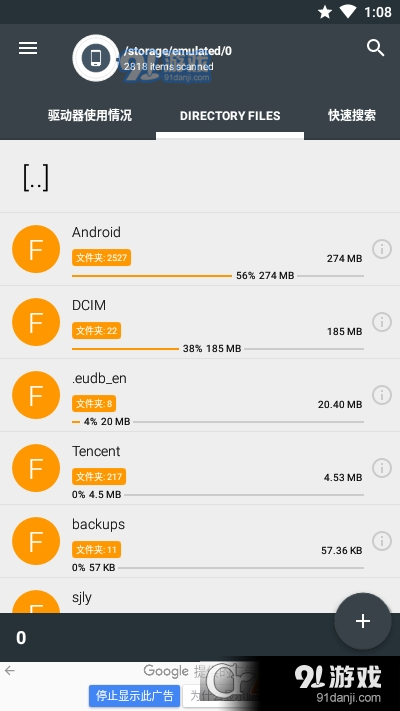Viewport: 400px width, 711px height.
Task: Open info for DCIM folder
Action: (x=382, y=321)
